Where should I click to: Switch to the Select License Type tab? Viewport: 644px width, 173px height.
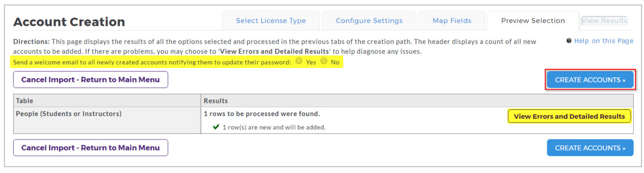pos(271,21)
